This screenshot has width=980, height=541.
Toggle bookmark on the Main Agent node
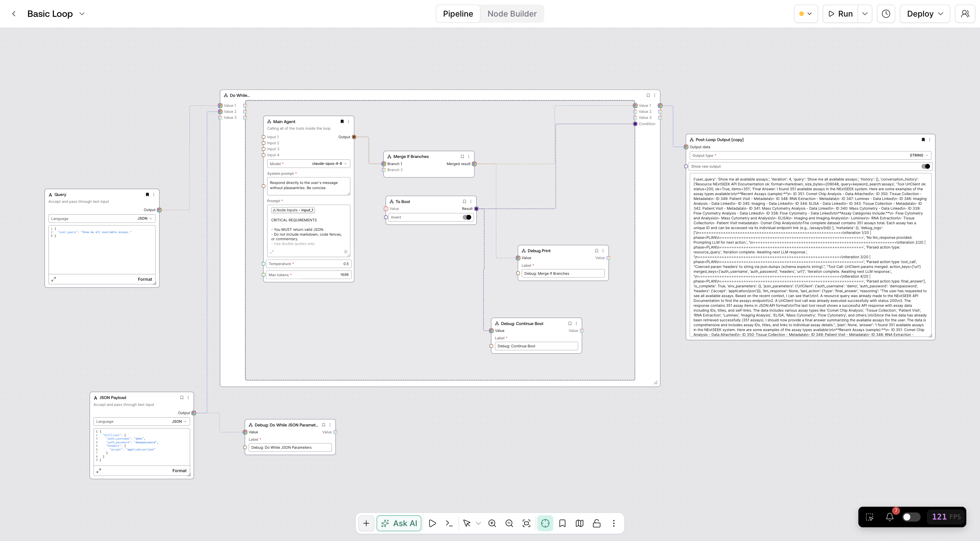click(x=342, y=122)
